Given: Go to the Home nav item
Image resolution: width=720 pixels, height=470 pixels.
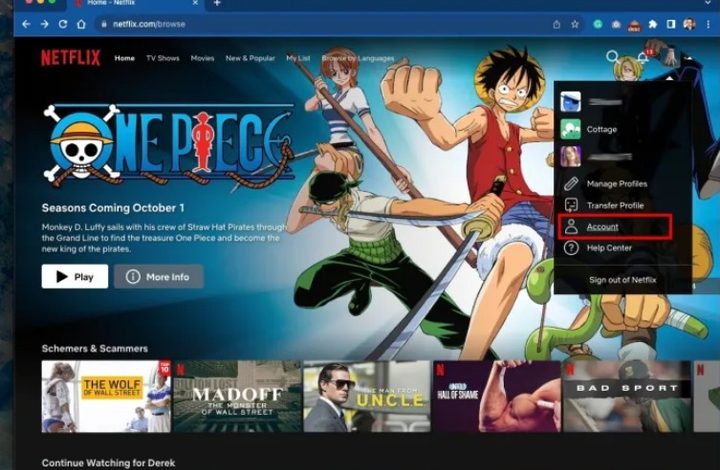Looking at the screenshot, I should 124,58.
